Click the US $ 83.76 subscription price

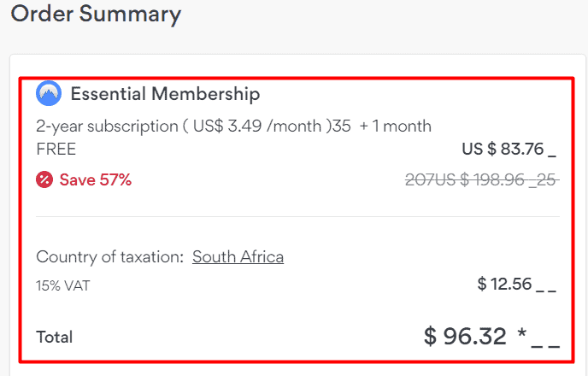[x=503, y=150]
